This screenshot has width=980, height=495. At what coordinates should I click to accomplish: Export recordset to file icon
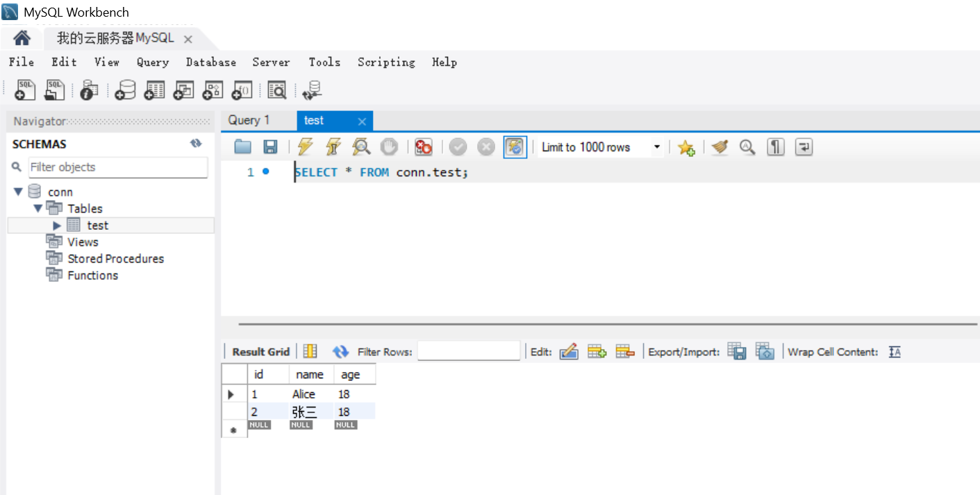pos(737,351)
